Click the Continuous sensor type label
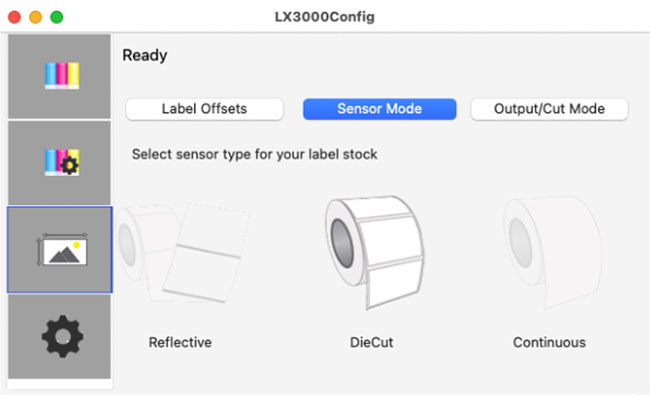Screen dimensions: 650x395 click(549, 342)
